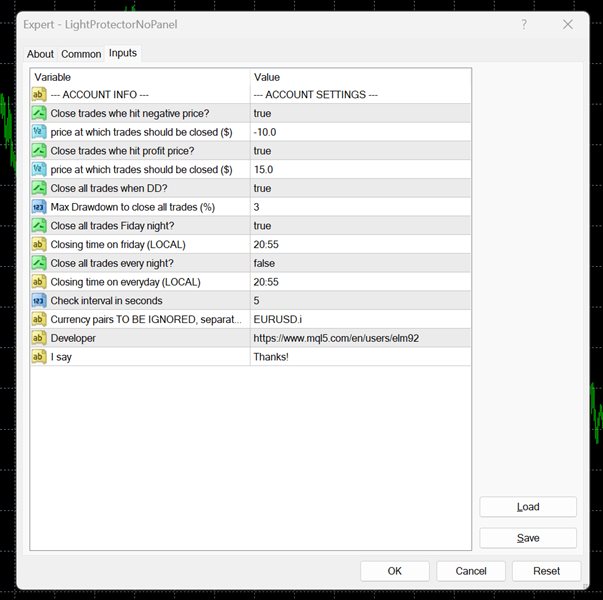Select the 'true' value for 'hit profit price?'
Image resolution: width=603 pixels, height=600 pixels.
pos(360,151)
